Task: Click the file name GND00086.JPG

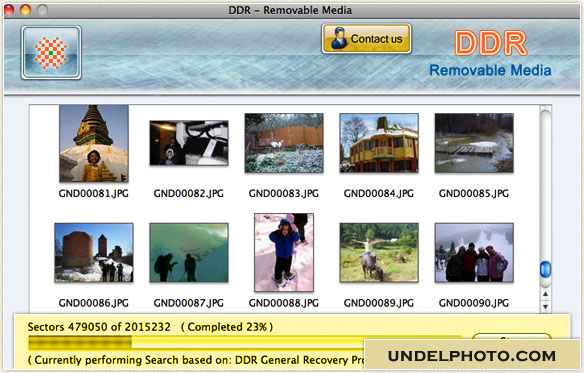Action: click(x=93, y=303)
